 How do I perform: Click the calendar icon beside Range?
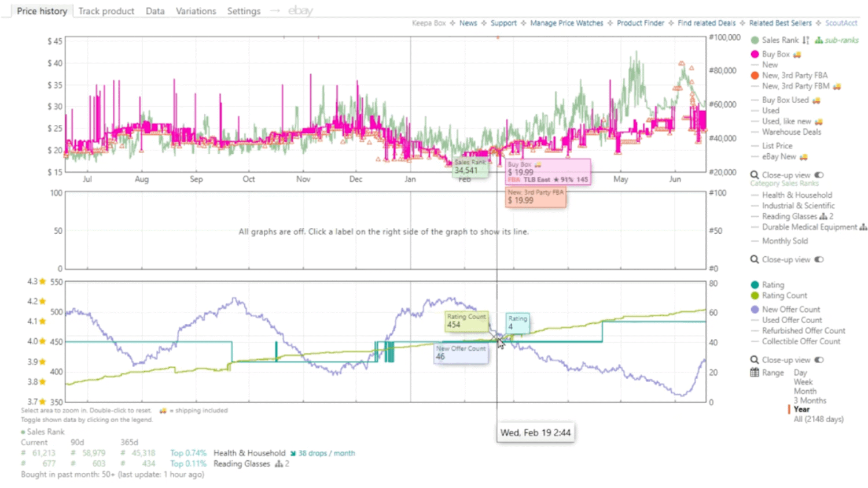(755, 373)
